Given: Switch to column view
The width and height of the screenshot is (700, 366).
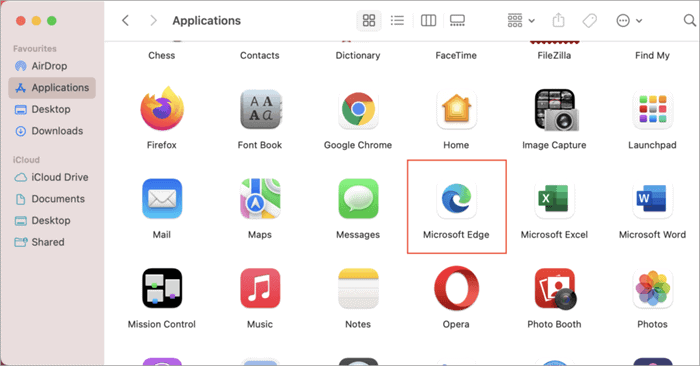Looking at the screenshot, I should [428, 21].
